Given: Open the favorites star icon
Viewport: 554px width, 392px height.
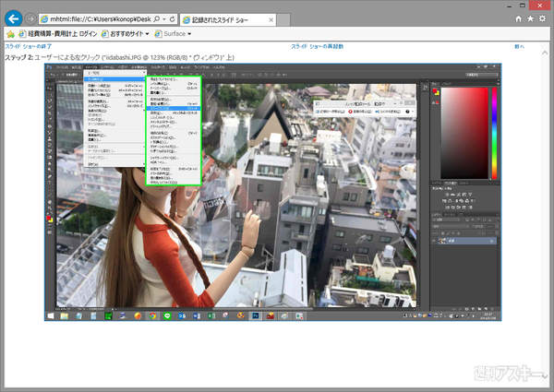Looking at the screenshot, I should point(531,18).
